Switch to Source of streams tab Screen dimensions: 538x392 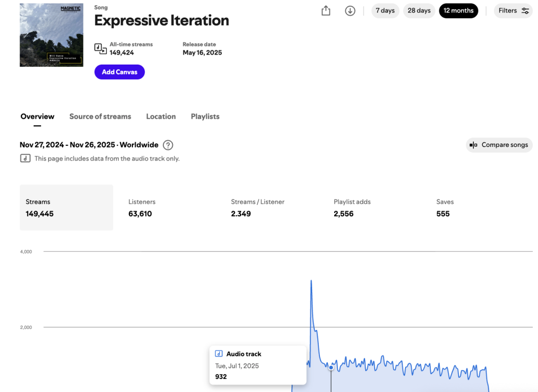pos(100,116)
